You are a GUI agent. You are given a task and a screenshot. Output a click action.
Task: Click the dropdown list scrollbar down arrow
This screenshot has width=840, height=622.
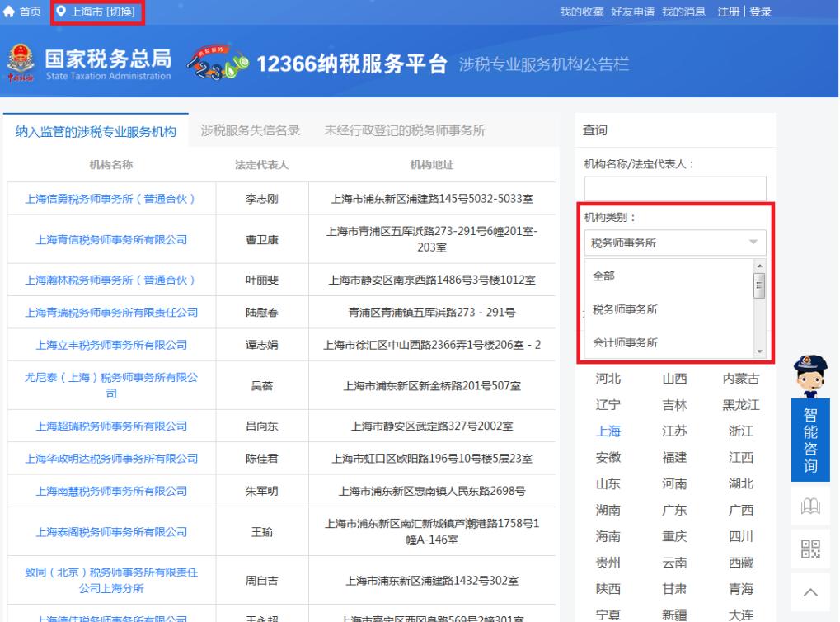760,351
